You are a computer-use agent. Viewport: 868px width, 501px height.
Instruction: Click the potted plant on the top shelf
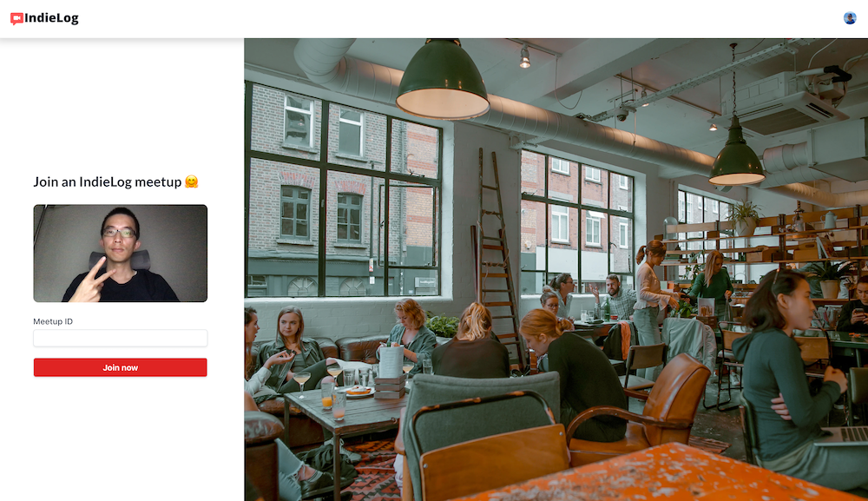[746, 218]
